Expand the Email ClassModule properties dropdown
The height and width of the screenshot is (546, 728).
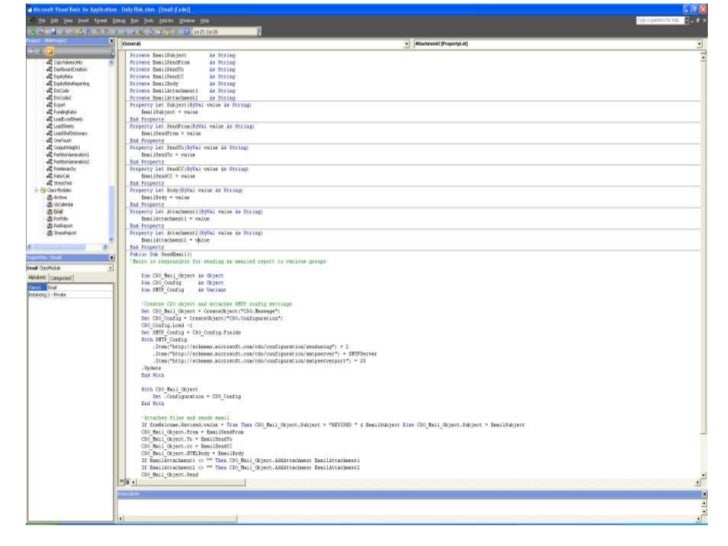coord(110,268)
